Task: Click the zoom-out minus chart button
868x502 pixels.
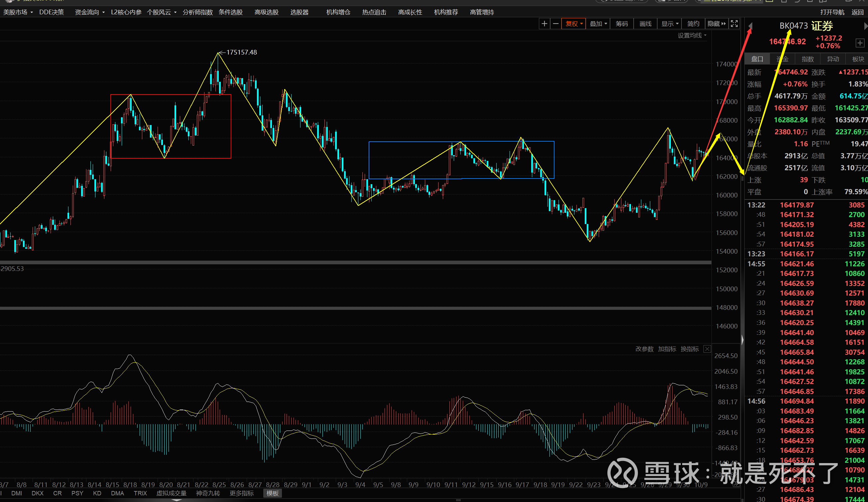Action: tap(556, 24)
